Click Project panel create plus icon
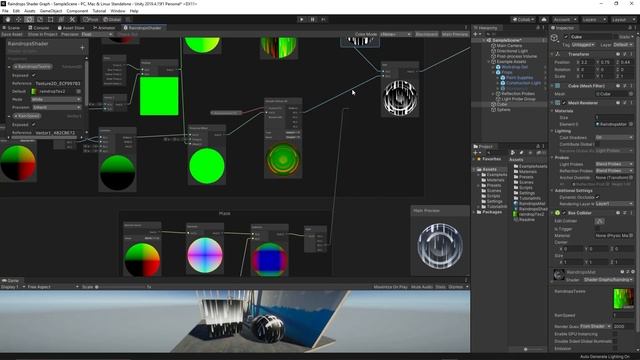Viewport: 640px width, 360px height. coord(476,153)
